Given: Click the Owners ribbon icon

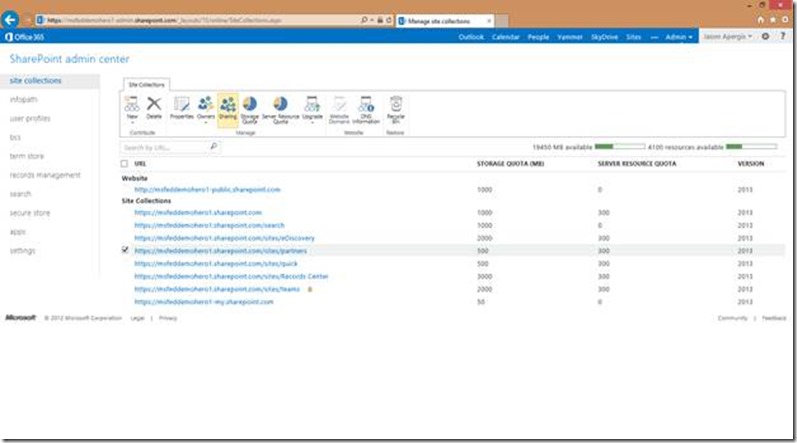Looking at the screenshot, I should pos(205,104).
